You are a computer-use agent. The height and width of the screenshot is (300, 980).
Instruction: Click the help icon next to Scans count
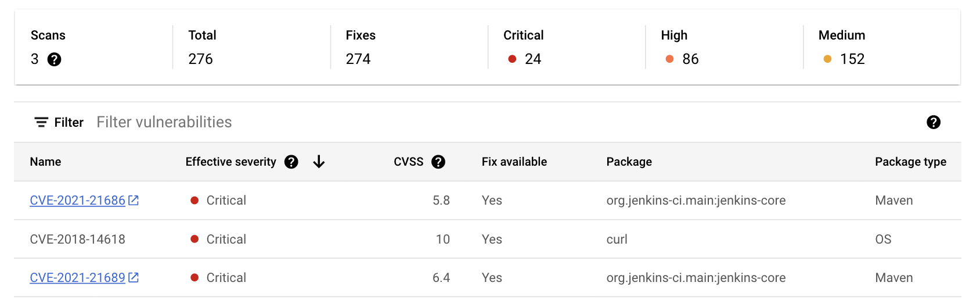[x=54, y=59]
